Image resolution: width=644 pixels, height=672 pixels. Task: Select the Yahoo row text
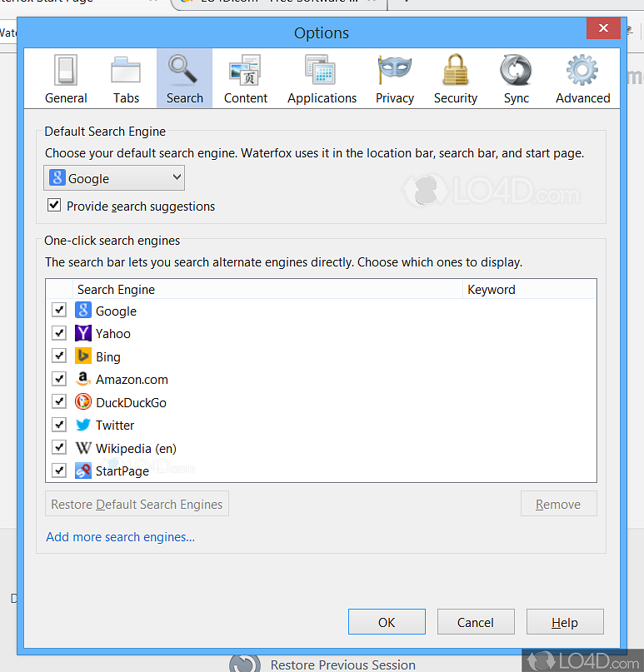(x=113, y=333)
